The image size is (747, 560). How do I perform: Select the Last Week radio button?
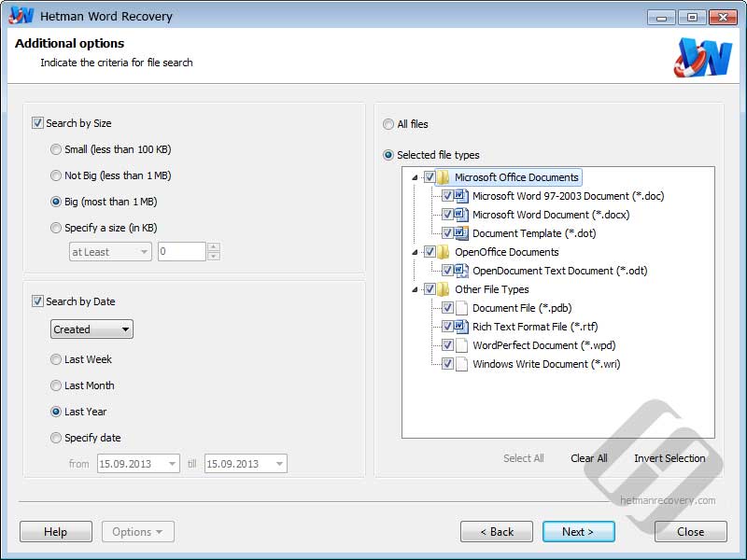pos(56,359)
